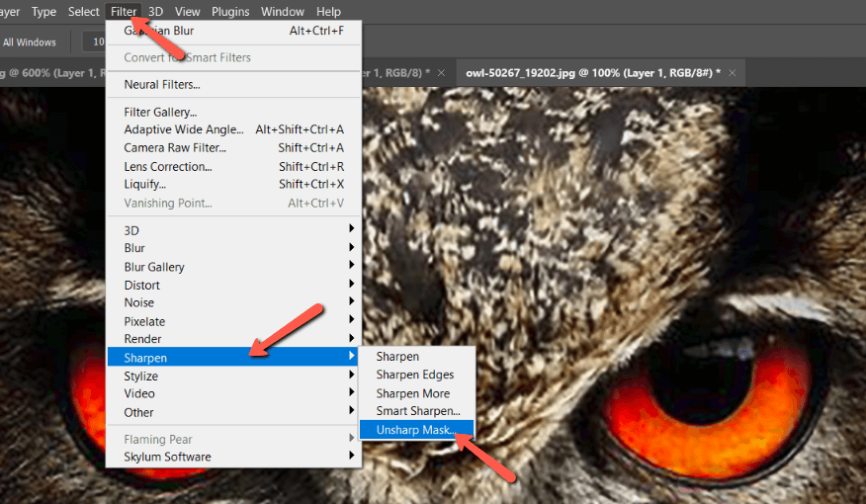
Task: Open Neural Filters from the Filter menu
Action: point(162,85)
